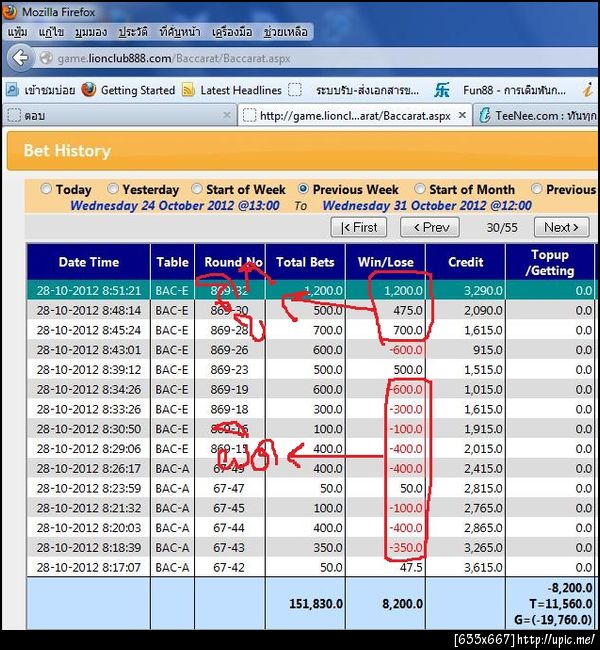The image size is (600, 650).
Task: Click the Win/Lose column header
Action: pos(386,262)
